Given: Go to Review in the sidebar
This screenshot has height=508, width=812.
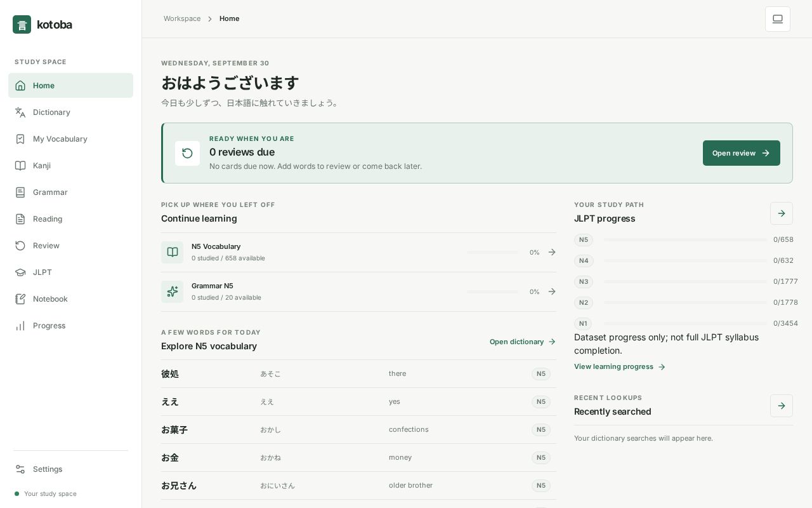Looking at the screenshot, I should coord(70,246).
